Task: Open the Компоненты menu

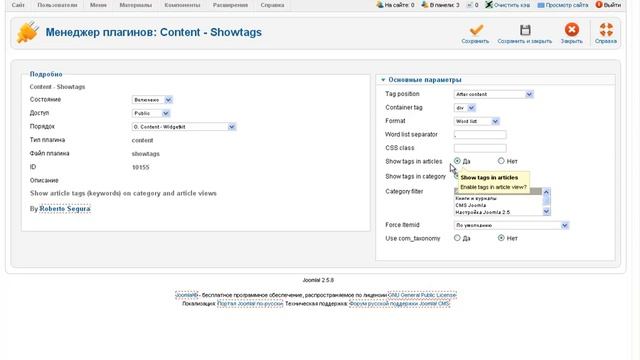Action: pos(182,5)
